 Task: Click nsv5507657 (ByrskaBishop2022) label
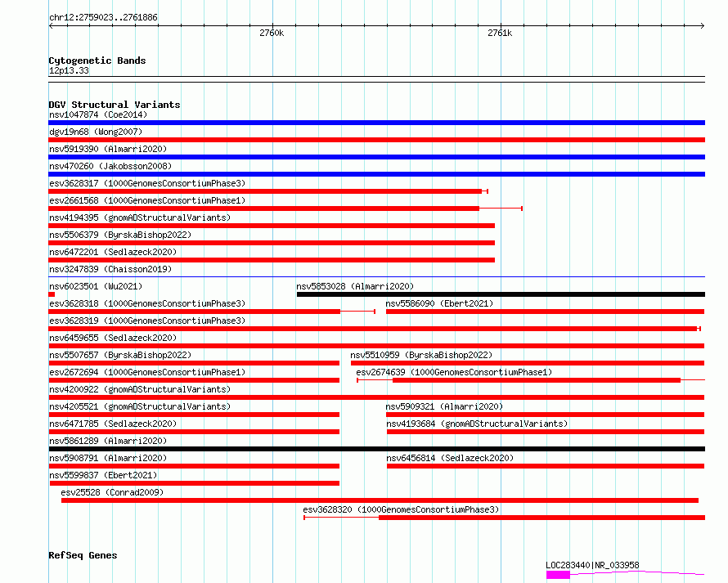(x=120, y=355)
